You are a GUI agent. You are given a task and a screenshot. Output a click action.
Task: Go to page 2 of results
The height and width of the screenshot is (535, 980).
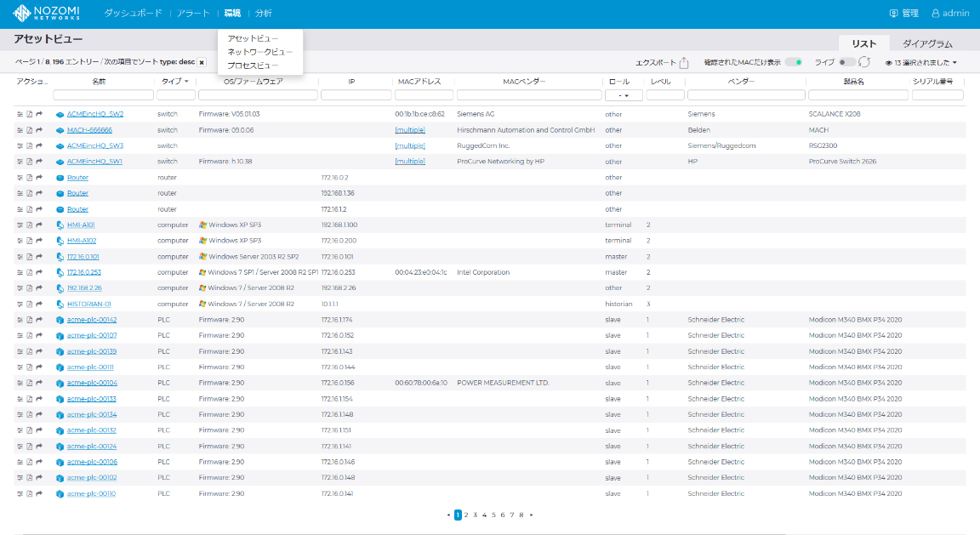click(466, 515)
